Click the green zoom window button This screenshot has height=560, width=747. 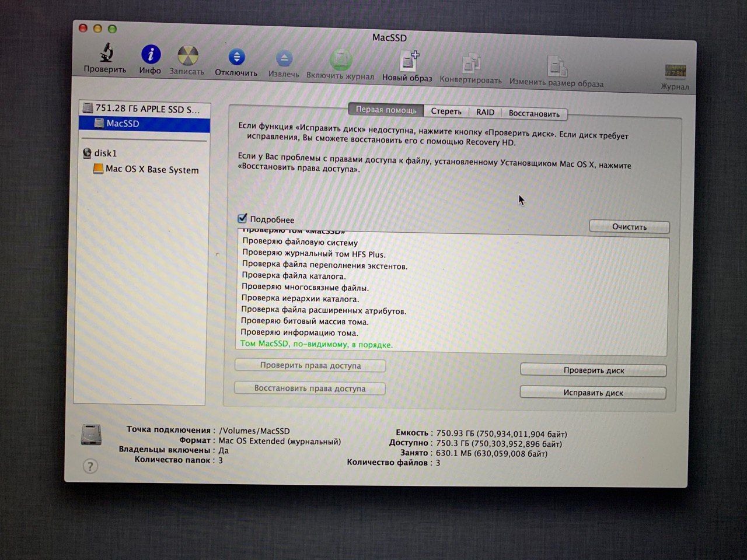tap(112, 29)
